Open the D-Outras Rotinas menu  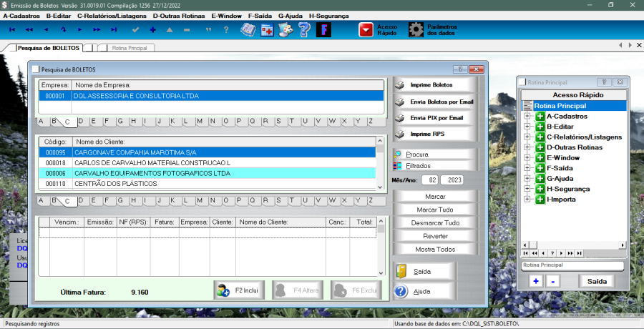(178, 15)
